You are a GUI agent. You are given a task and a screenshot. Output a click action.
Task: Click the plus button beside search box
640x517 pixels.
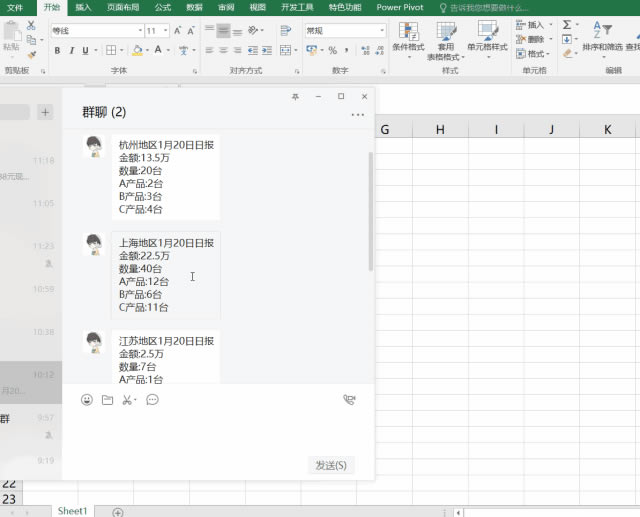(45, 113)
